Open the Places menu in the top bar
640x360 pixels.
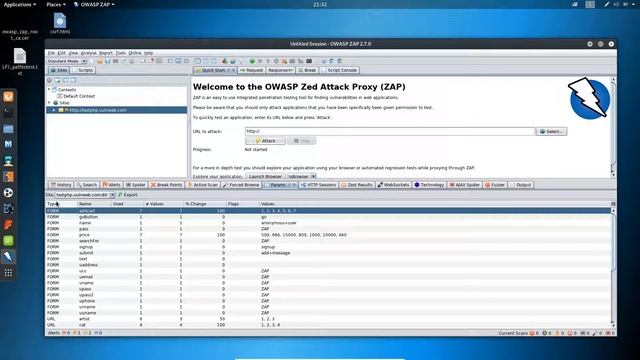[x=55, y=4]
